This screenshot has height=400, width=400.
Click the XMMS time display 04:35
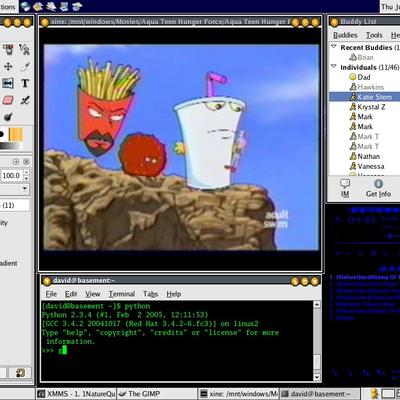[x=362, y=220]
